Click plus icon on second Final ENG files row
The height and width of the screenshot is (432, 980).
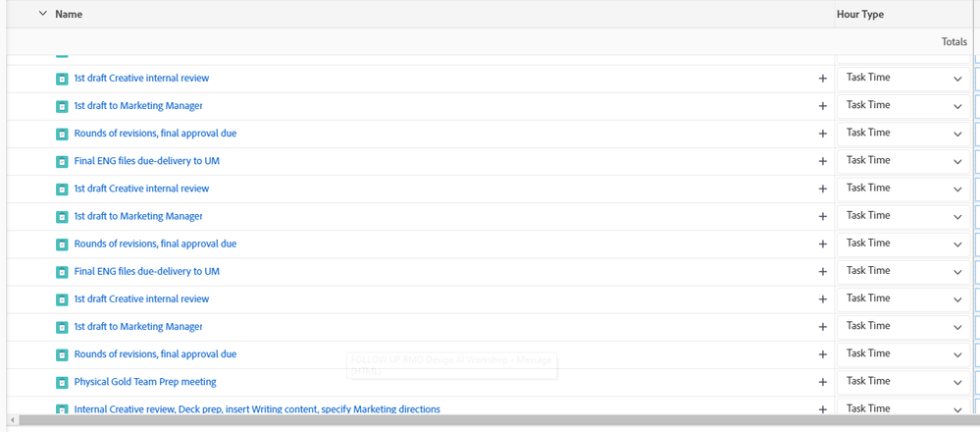822,272
